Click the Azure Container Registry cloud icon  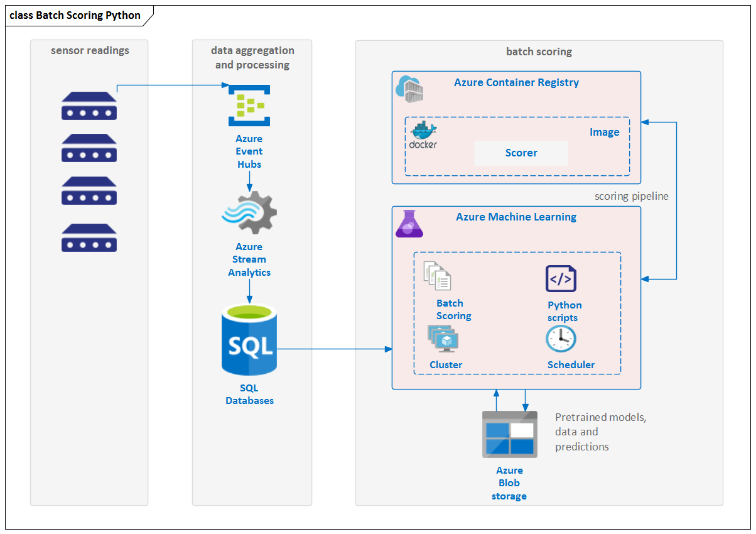point(409,87)
